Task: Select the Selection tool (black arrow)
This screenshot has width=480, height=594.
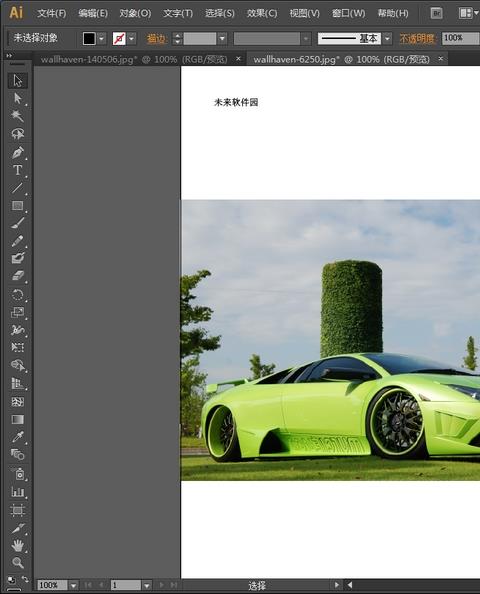Action: point(17,81)
